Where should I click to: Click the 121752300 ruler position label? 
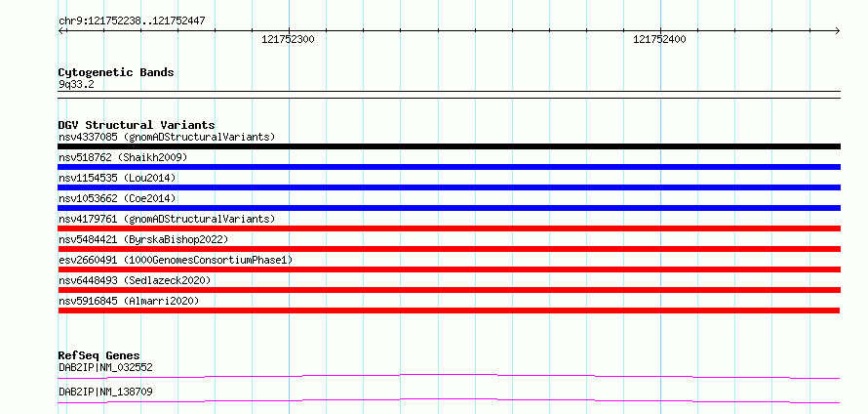point(288,39)
